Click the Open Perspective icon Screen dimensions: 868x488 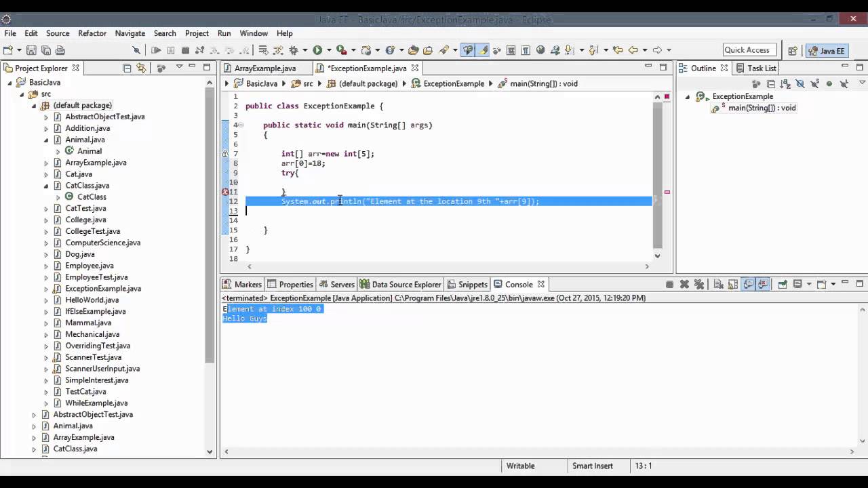click(x=792, y=50)
